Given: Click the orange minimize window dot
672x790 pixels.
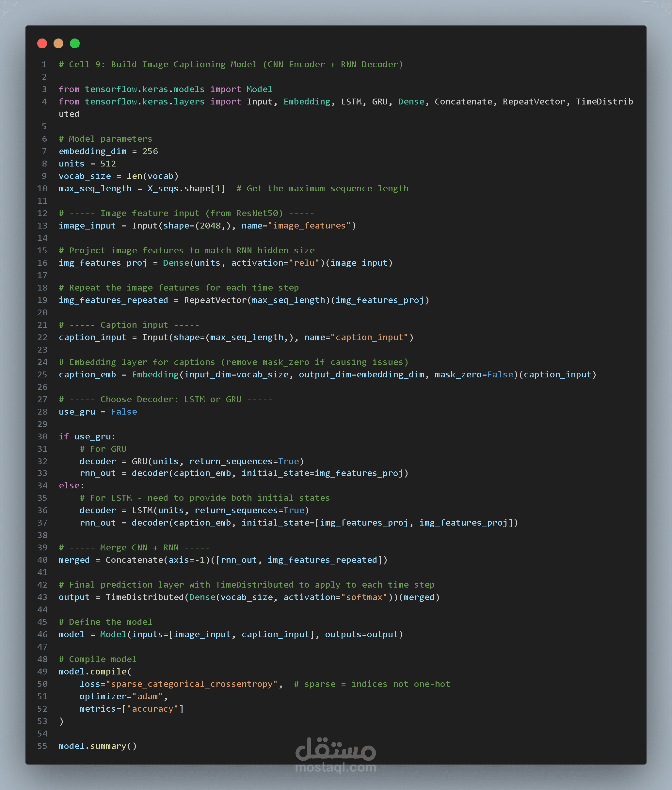Looking at the screenshot, I should click(58, 43).
